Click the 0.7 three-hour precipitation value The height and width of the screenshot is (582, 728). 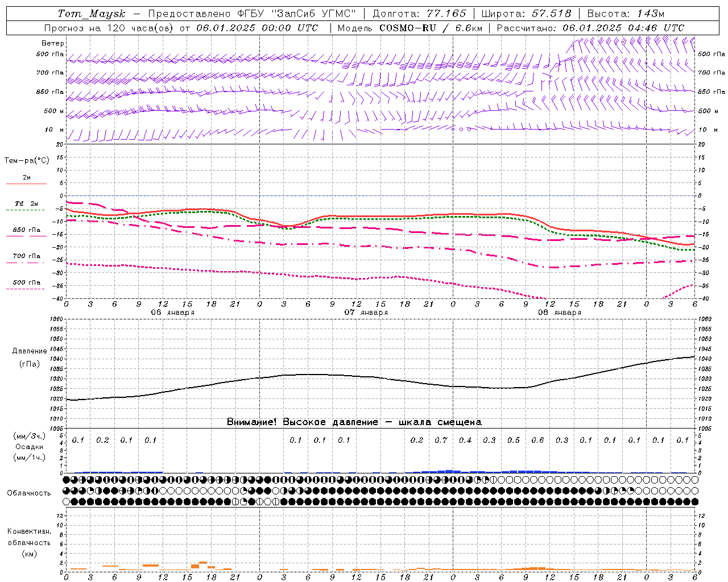[x=441, y=440]
